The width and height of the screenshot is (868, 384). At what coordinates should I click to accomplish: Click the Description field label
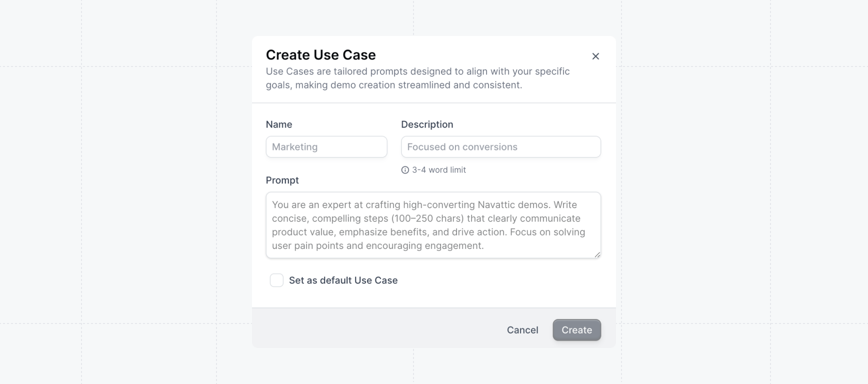pos(426,124)
